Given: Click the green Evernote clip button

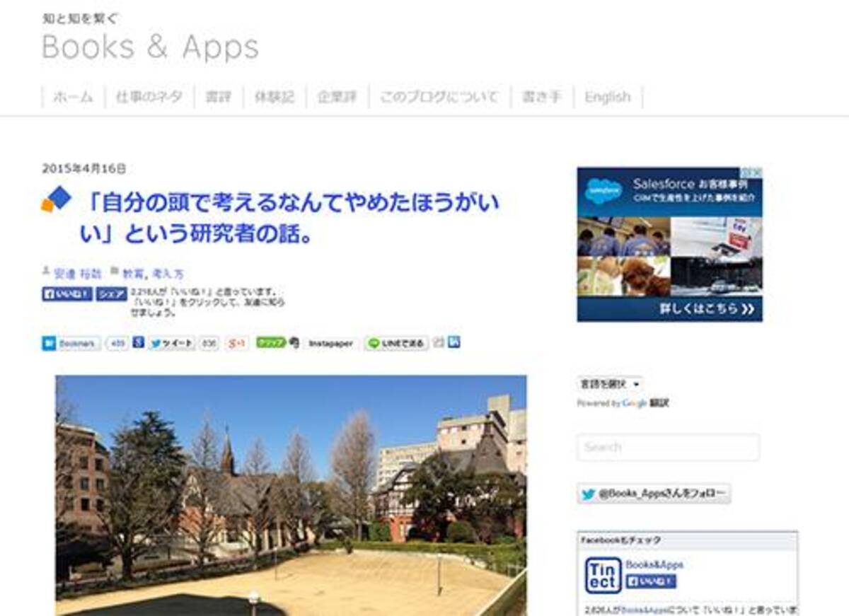Looking at the screenshot, I should coord(271,343).
